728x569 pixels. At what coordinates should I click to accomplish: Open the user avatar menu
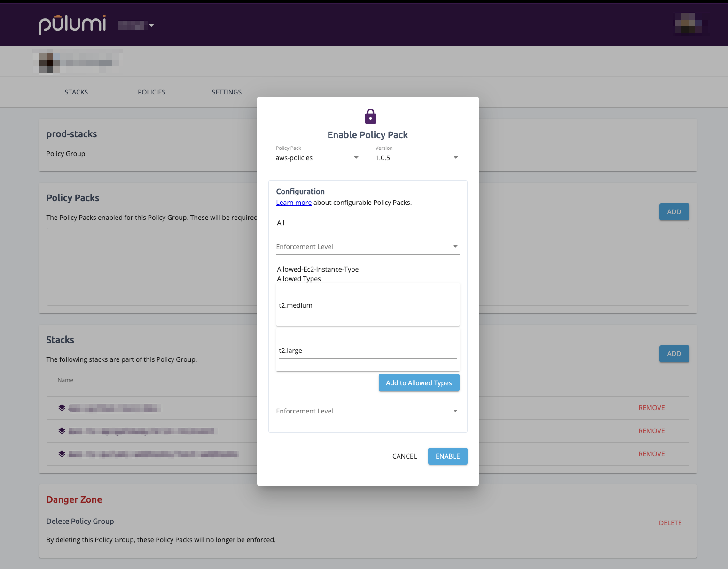coord(688,24)
